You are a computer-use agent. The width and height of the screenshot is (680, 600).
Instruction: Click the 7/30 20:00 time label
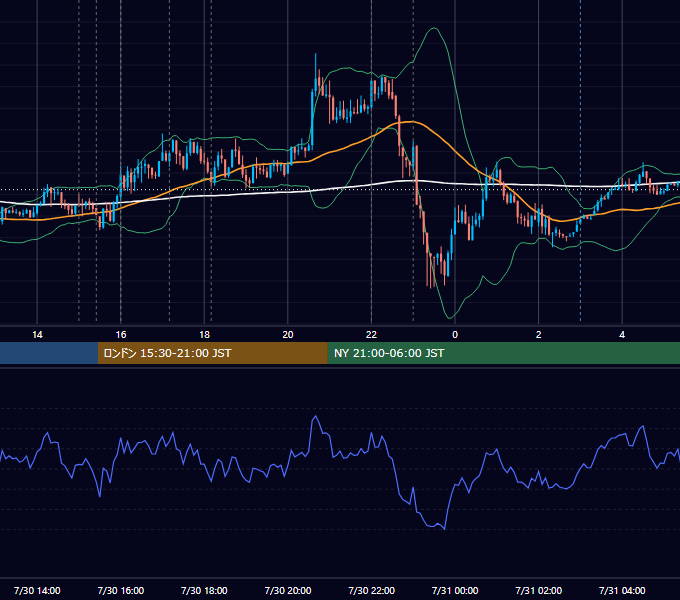coord(288,590)
